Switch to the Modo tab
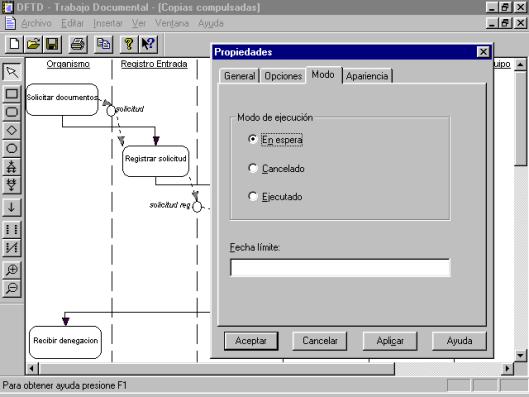This screenshot has width=529, height=397. click(323, 75)
